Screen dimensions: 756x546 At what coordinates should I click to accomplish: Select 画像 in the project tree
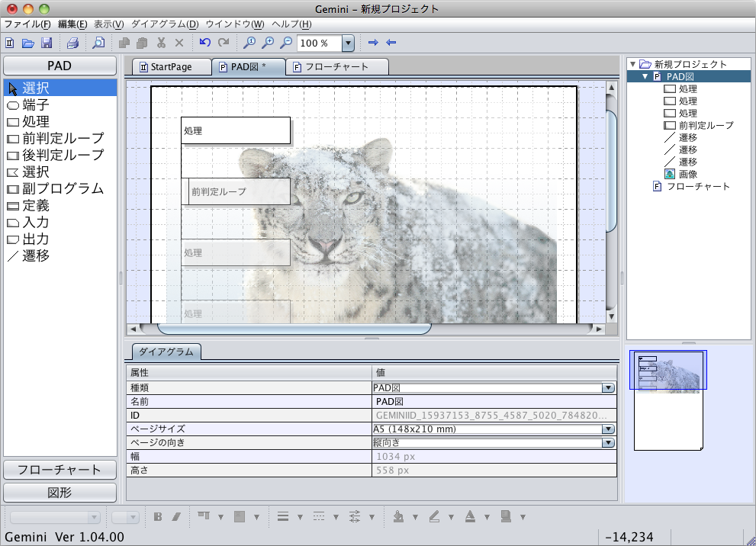[x=688, y=174]
